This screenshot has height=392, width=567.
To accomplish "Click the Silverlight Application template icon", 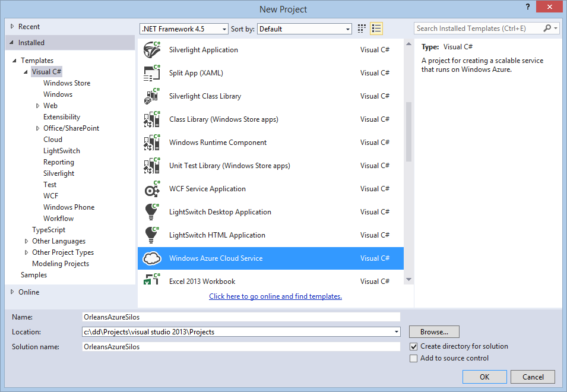I will (x=152, y=50).
